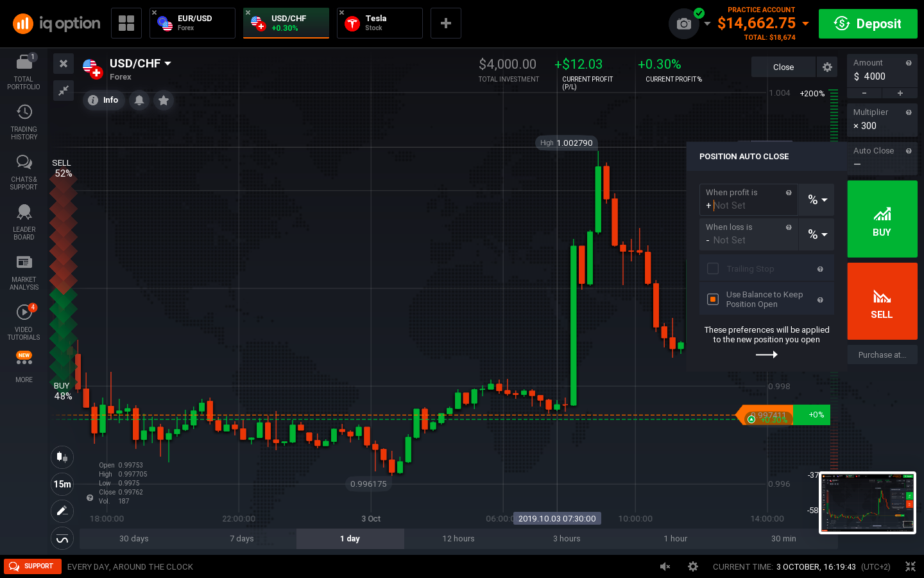Click help icon for When profit is
Image resolution: width=924 pixels, height=578 pixels.
click(x=789, y=193)
